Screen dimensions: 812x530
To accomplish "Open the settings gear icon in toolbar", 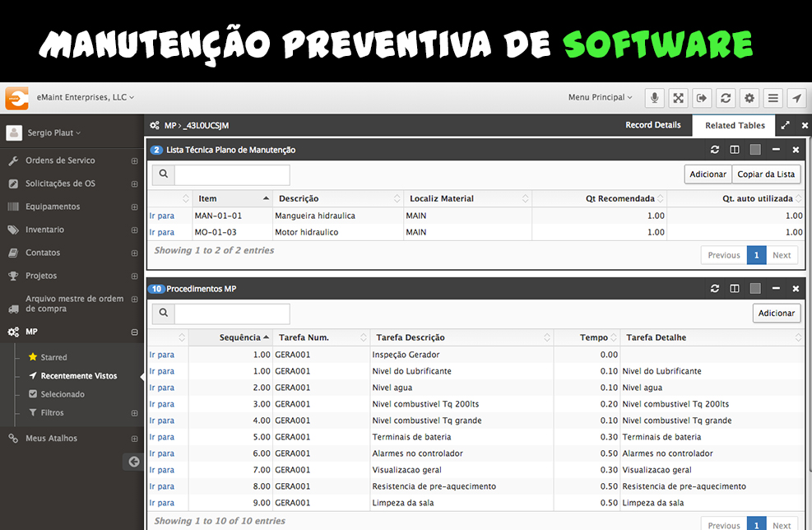I will (749, 98).
